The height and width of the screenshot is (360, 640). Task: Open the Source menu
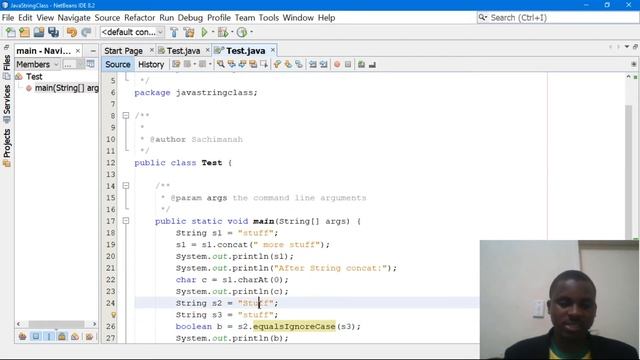coord(107,18)
